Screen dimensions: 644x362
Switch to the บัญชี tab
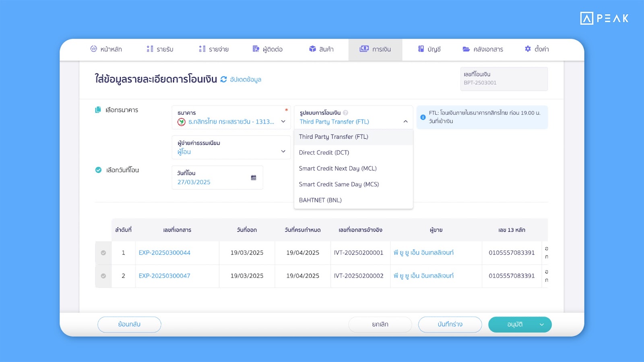(x=429, y=49)
